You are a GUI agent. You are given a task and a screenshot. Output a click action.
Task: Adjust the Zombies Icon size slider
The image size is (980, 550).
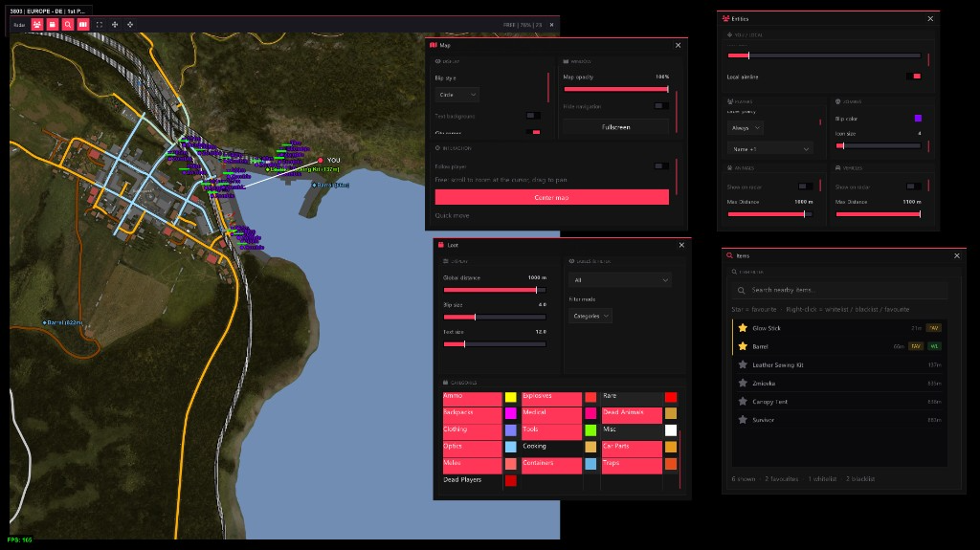[879, 145]
